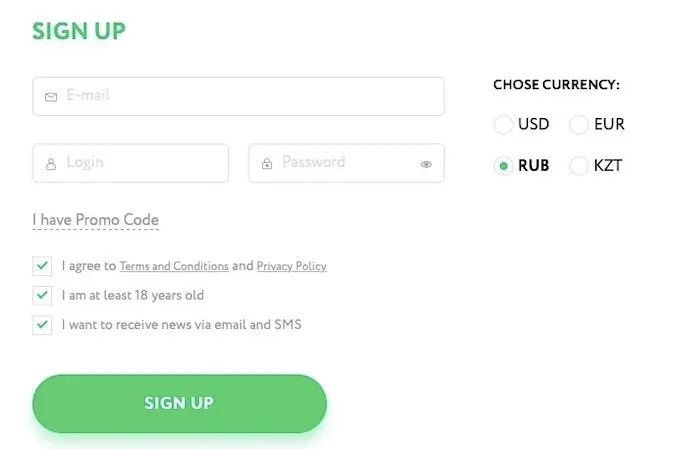The height and width of the screenshot is (449, 700).
Task: Click the user icon in Login field
Action: point(51,163)
